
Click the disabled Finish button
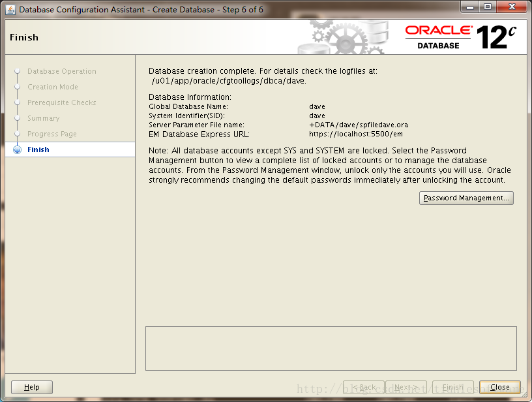point(452,387)
